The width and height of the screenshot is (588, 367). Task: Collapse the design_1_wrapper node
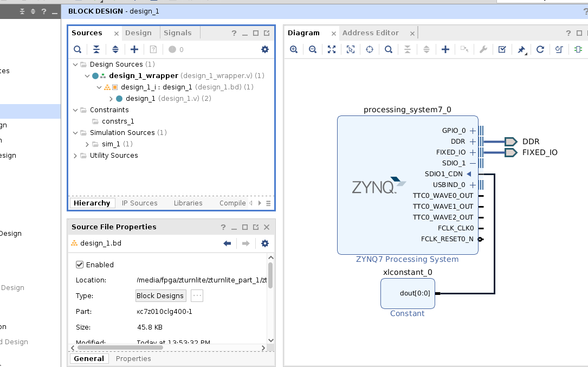(x=87, y=76)
